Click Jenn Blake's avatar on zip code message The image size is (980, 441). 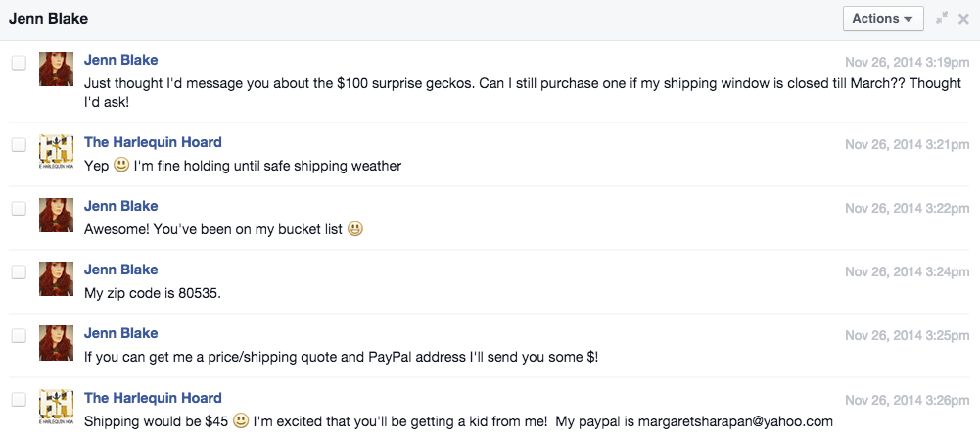tap(56, 278)
